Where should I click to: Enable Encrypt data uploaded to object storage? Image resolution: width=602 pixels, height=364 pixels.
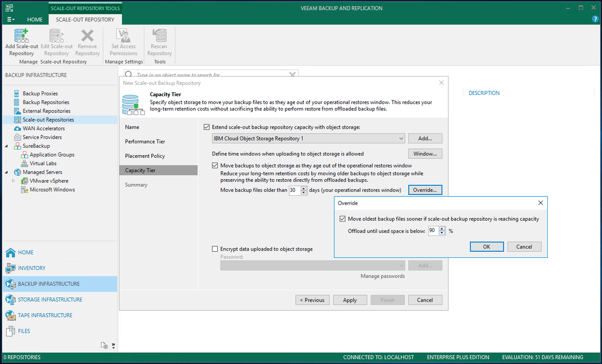[215, 249]
